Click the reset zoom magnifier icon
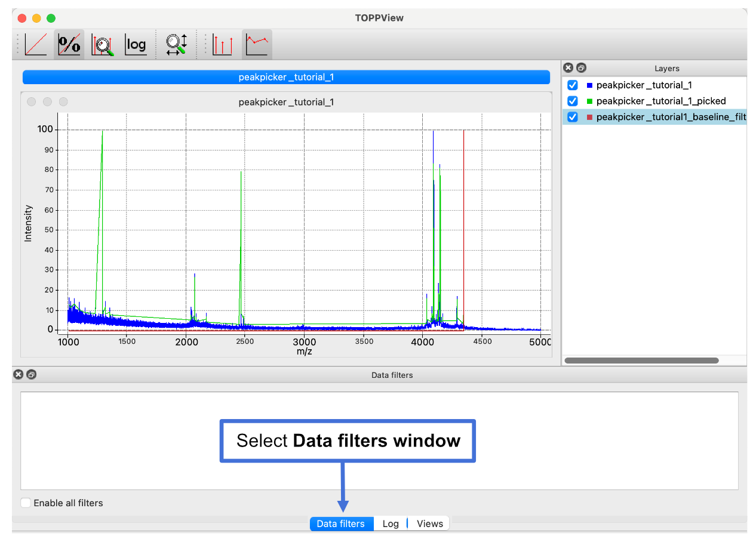 (x=177, y=45)
